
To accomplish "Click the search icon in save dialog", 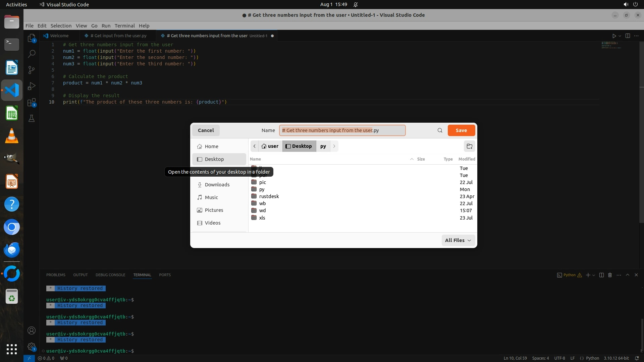I will click(440, 130).
